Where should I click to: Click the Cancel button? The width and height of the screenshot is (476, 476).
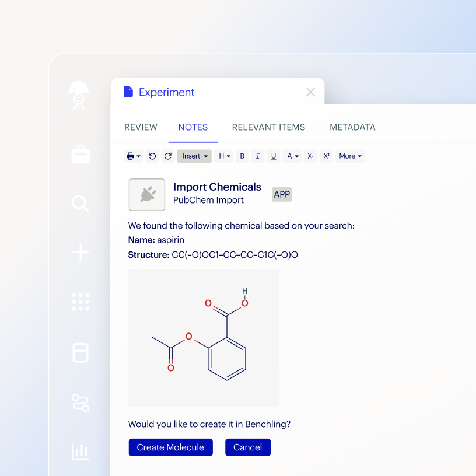(x=248, y=447)
